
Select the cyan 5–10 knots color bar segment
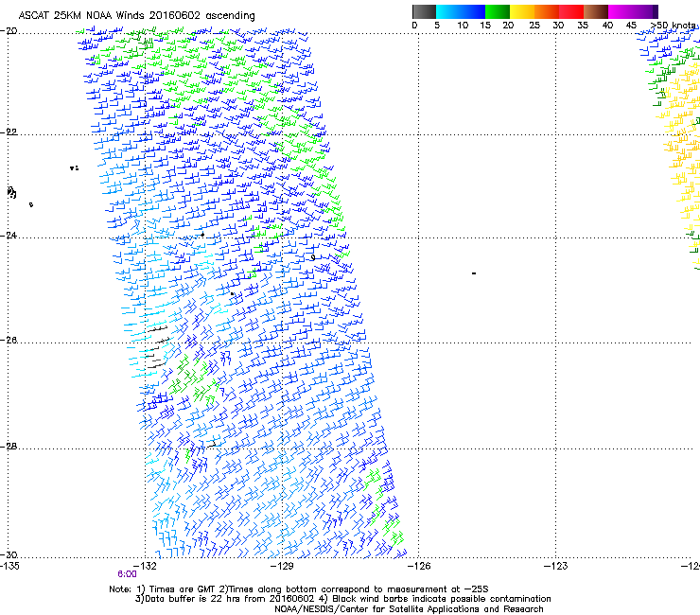click(x=448, y=11)
